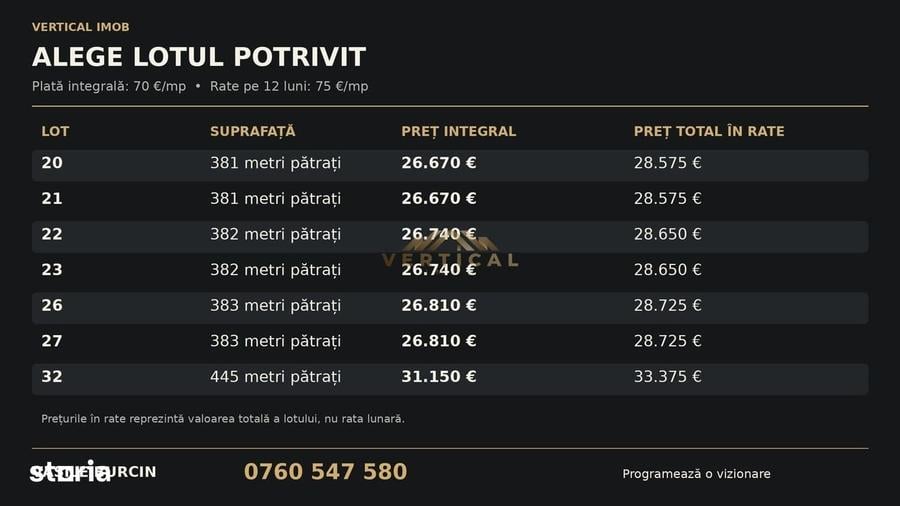The width and height of the screenshot is (900, 506).
Task: Click the phone number 0760 547 580
Action: (x=325, y=472)
